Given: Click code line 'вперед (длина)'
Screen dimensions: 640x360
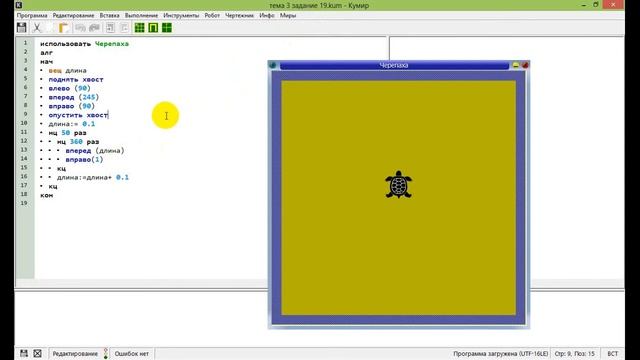Looking at the screenshot, I should tap(95, 151).
